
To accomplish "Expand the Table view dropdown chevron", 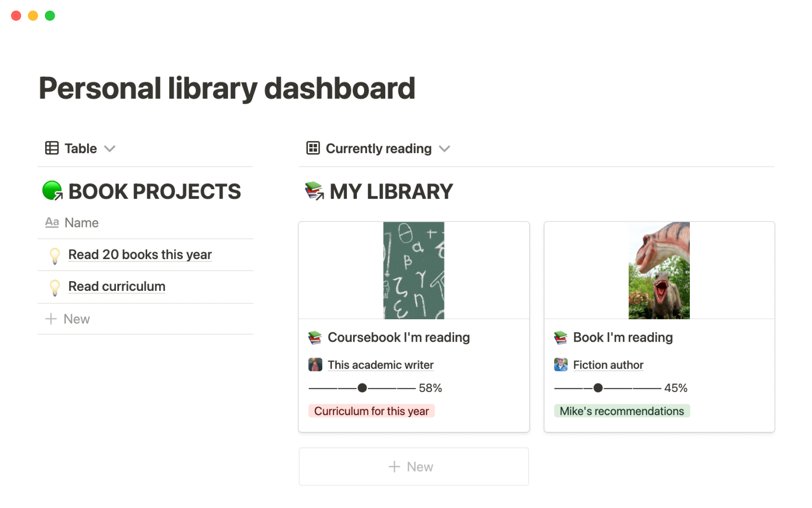I will [x=110, y=149].
